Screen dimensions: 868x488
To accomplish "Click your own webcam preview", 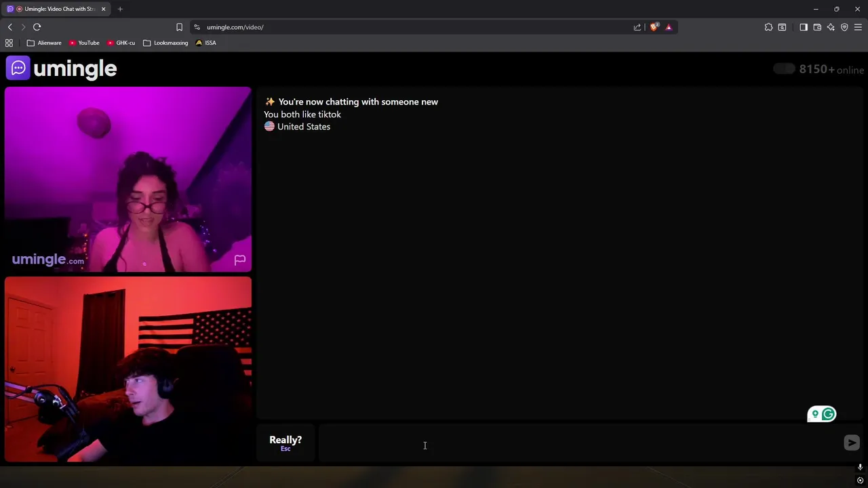I will coord(128,369).
